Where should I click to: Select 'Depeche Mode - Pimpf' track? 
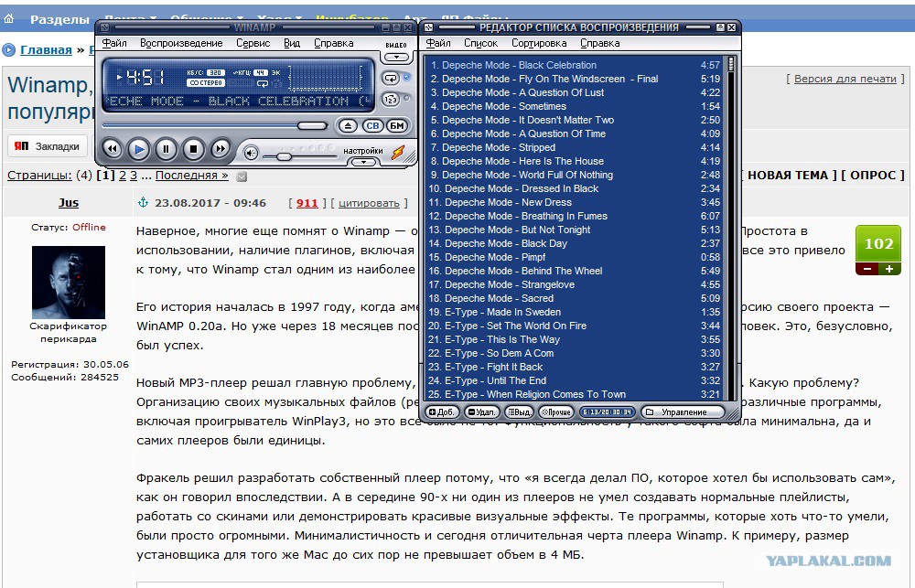575,257
